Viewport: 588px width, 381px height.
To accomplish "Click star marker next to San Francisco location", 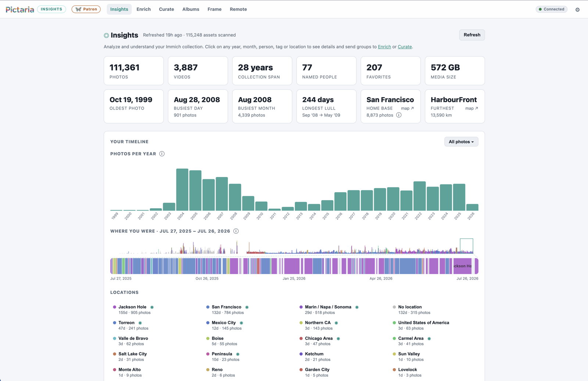I will (247, 307).
